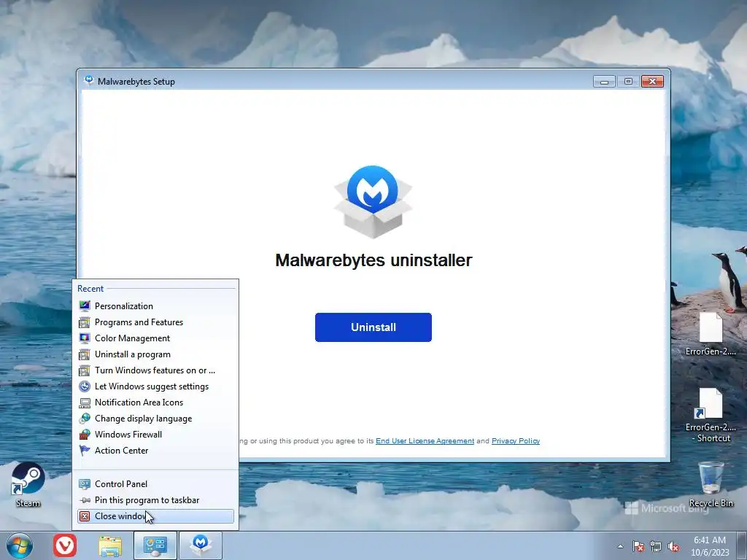Click the Personalization entry icon
The width and height of the screenshot is (747, 560).
(85, 306)
